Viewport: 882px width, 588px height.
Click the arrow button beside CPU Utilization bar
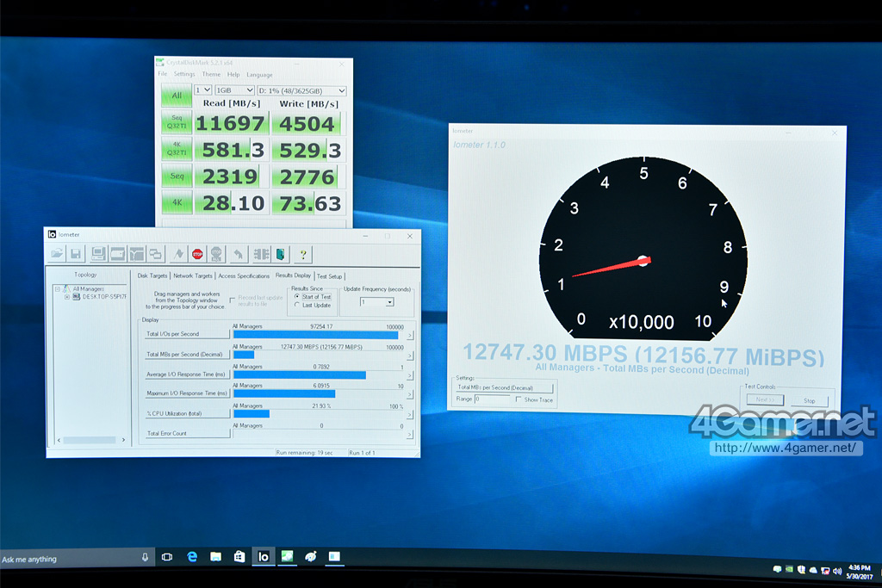tap(410, 415)
